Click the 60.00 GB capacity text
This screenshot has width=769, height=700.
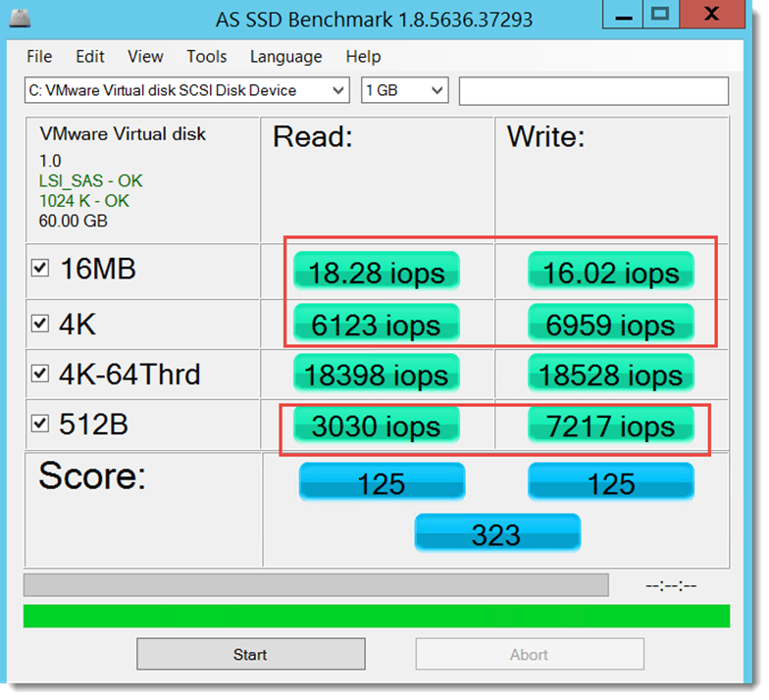coord(73,222)
